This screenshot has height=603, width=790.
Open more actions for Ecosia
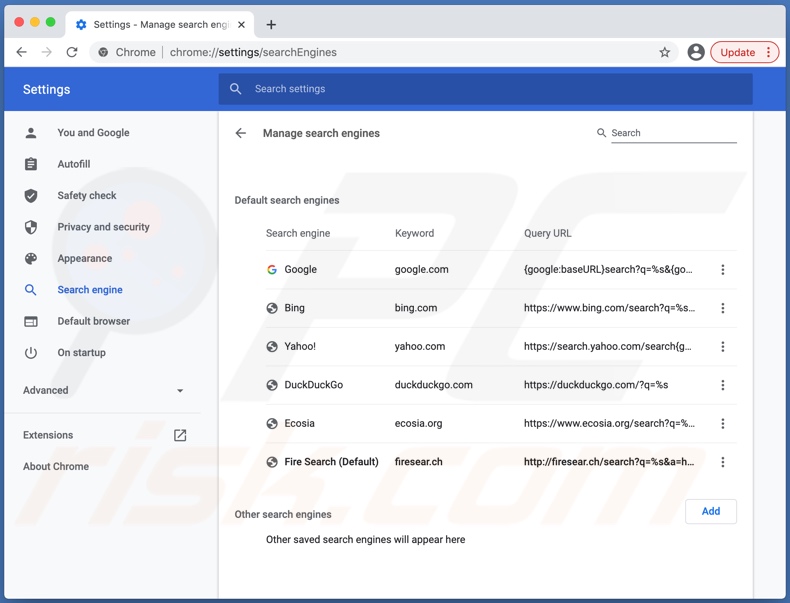(722, 424)
